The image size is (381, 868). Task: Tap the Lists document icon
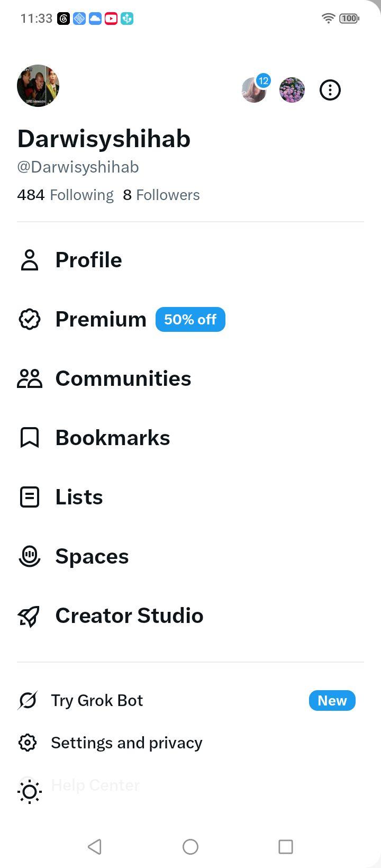pyautogui.click(x=30, y=497)
